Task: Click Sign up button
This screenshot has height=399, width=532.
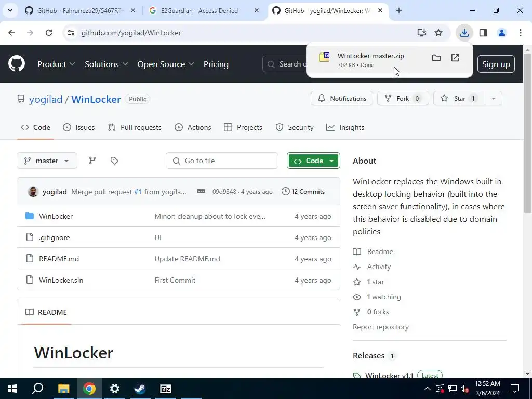Action: (x=496, y=64)
